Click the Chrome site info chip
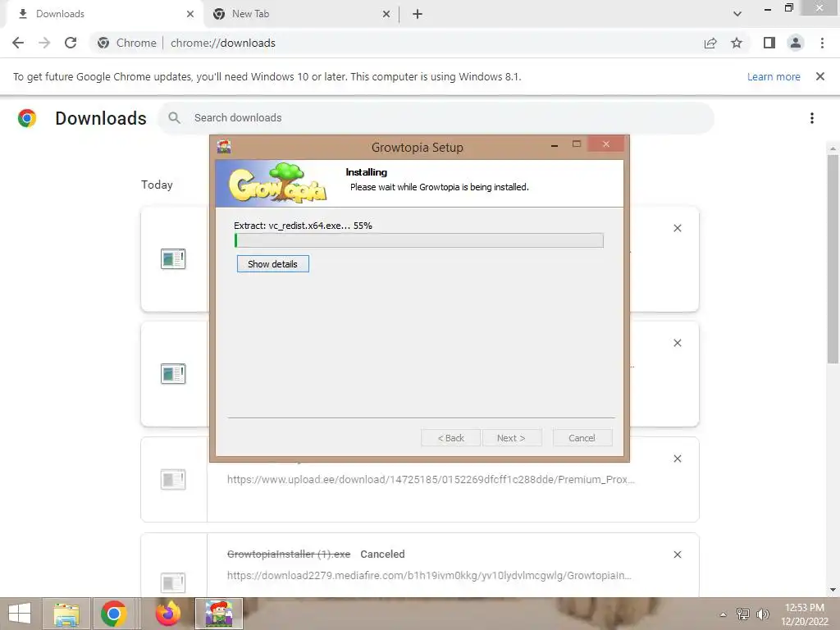The width and height of the screenshot is (840, 630). [129, 43]
